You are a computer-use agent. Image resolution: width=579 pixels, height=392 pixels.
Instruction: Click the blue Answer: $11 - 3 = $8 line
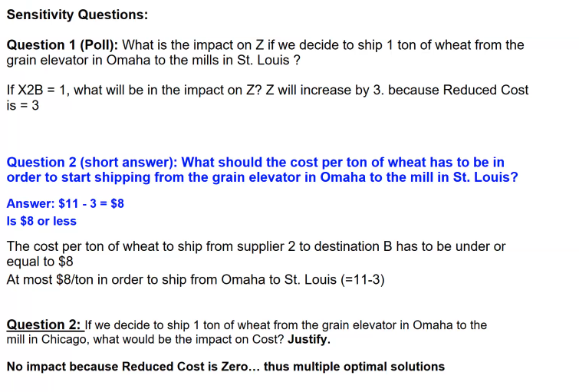[65, 203]
